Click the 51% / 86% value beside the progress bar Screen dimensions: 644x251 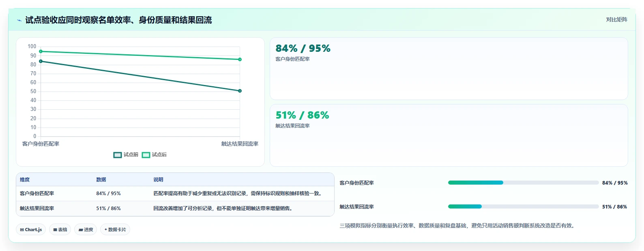click(x=614, y=207)
